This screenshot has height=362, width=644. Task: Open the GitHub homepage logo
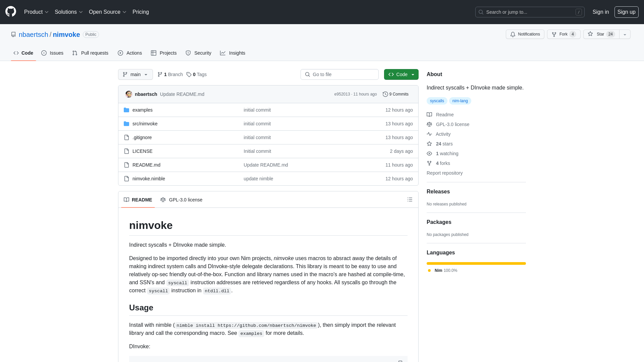click(x=11, y=12)
